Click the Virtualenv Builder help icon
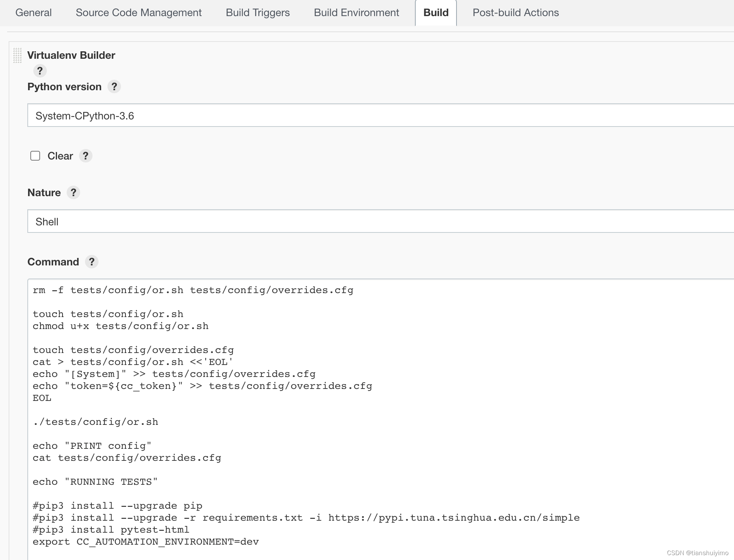The width and height of the screenshot is (734, 560). [40, 71]
